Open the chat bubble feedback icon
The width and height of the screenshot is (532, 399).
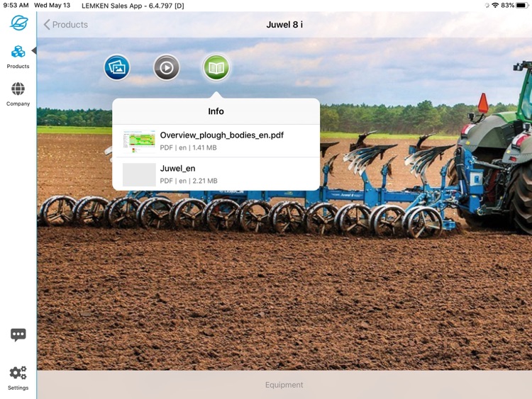click(18, 335)
